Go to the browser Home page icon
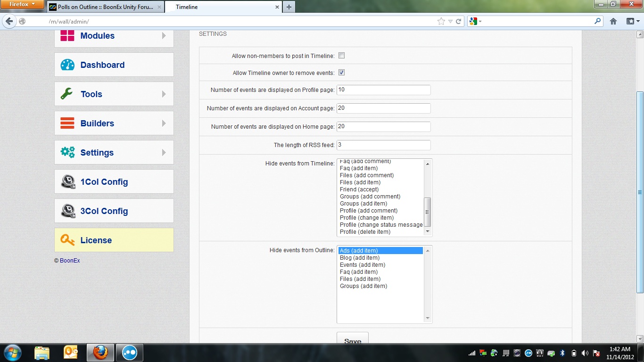This screenshot has width=644, height=362. [613, 21]
